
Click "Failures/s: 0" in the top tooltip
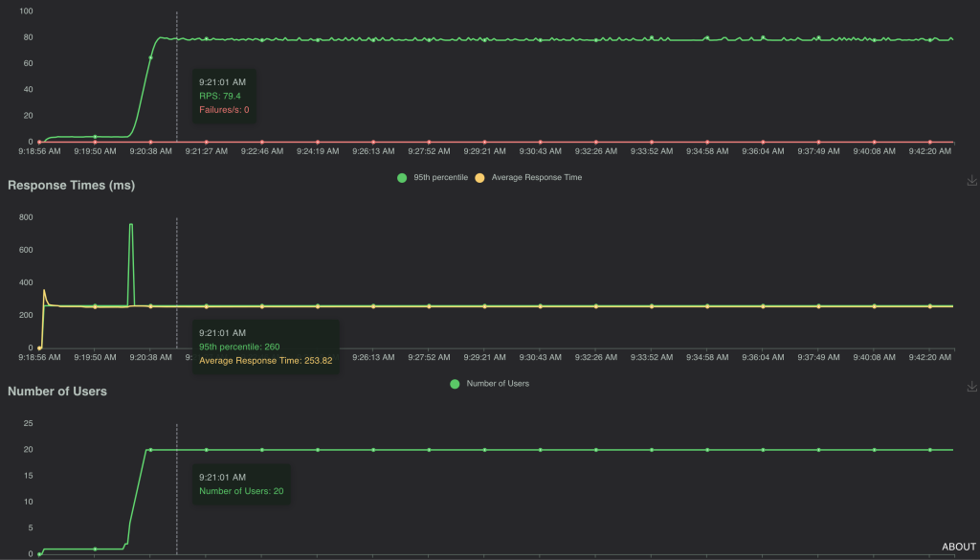(224, 110)
